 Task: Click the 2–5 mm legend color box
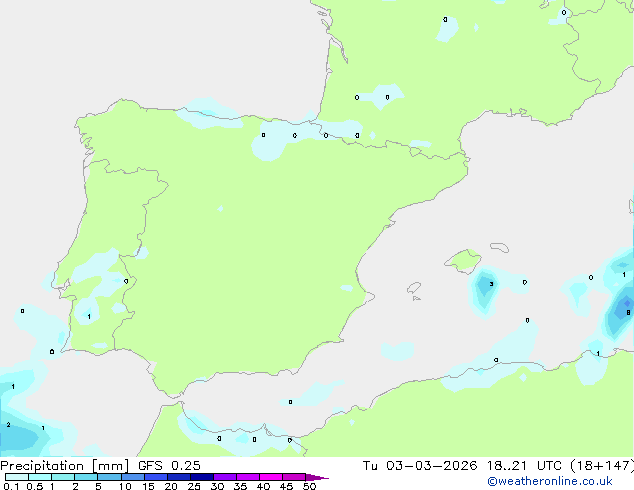pyautogui.click(x=86, y=477)
